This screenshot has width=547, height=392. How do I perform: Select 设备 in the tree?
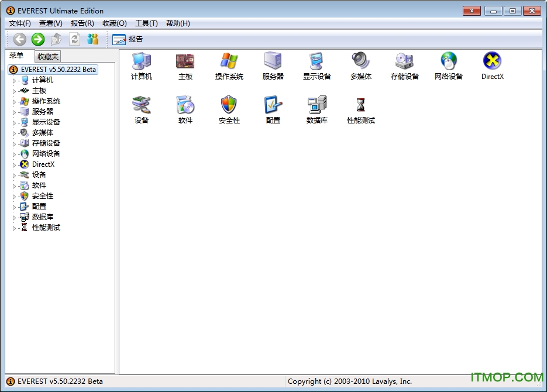[39, 175]
